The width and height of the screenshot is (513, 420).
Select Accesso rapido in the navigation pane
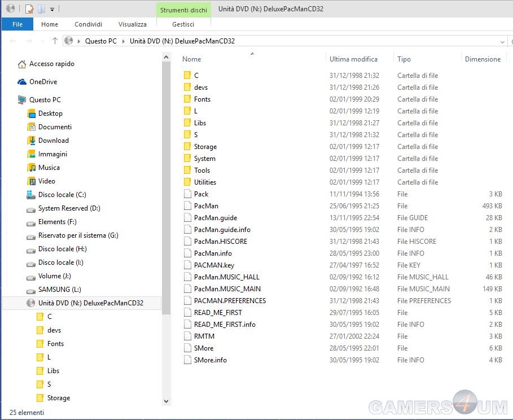(52, 64)
